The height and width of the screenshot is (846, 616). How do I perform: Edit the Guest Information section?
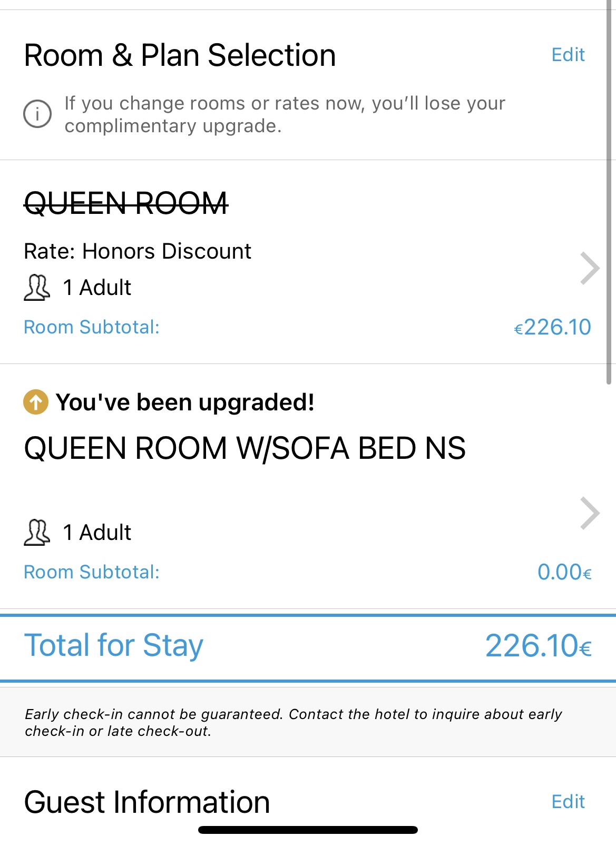tap(568, 802)
